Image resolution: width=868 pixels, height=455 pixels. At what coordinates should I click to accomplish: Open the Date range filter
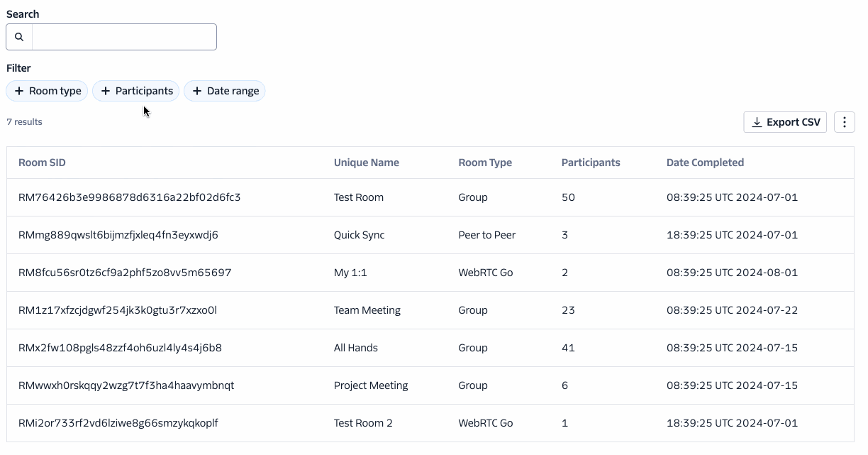click(x=225, y=91)
